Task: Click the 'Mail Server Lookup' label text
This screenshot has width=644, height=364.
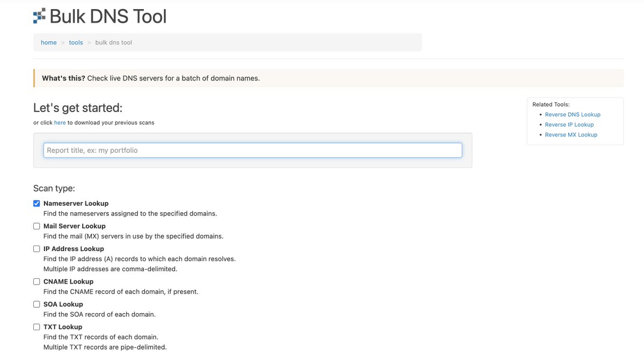Action: pyautogui.click(x=75, y=226)
